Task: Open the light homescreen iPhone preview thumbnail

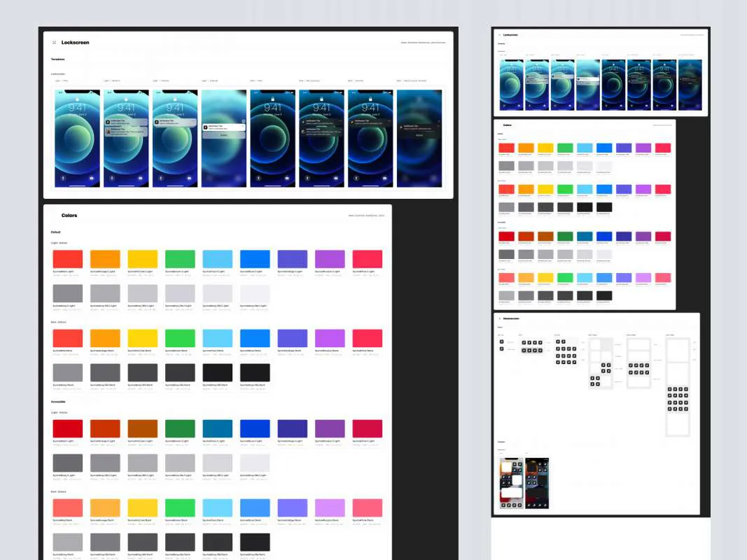Action: pos(511,482)
